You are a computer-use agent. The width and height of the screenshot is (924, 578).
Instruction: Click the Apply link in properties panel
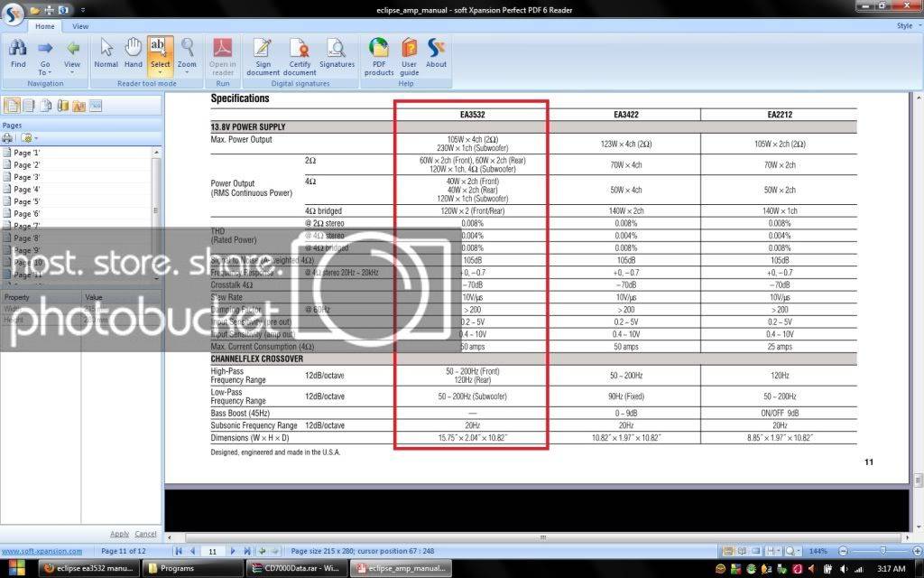[x=119, y=534]
